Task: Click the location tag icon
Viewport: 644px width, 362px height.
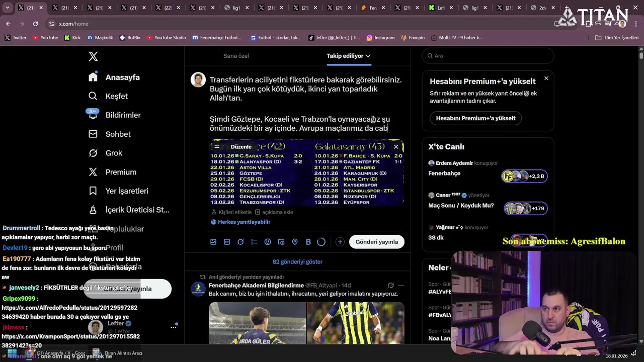Action: [x=295, y=242]
